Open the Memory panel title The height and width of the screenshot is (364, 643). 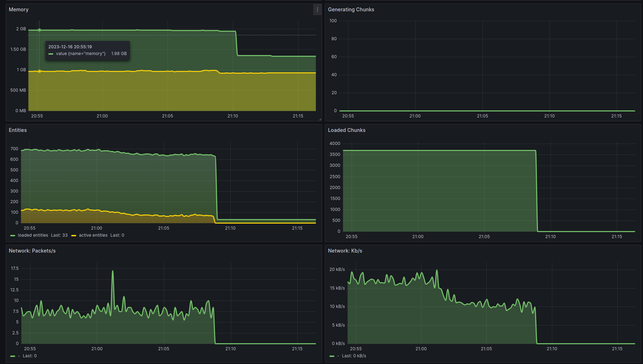(x=19, y=10)
